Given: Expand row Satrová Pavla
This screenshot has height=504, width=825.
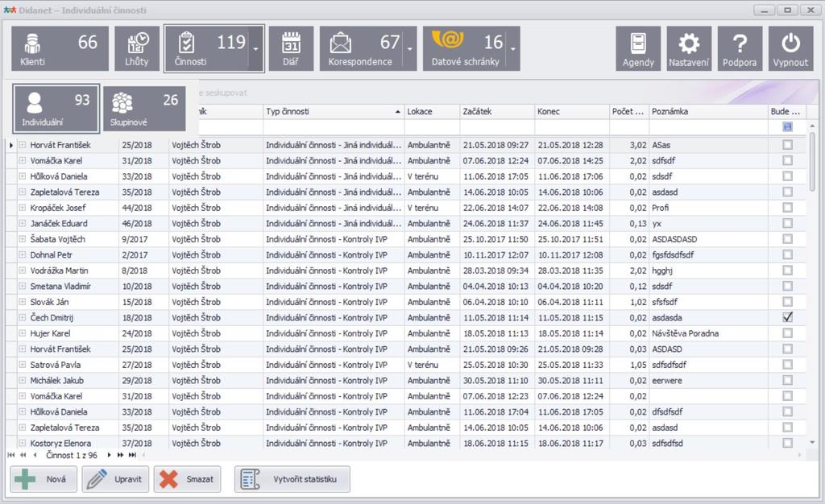Looking at the screenshot, I should (x=23, y=365).
